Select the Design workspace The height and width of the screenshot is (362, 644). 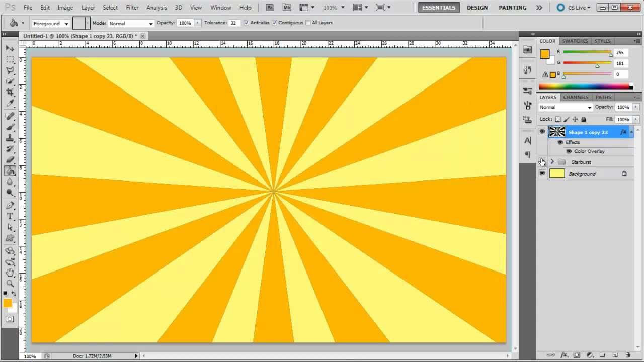pyautogui.click(x=477, y=8)
